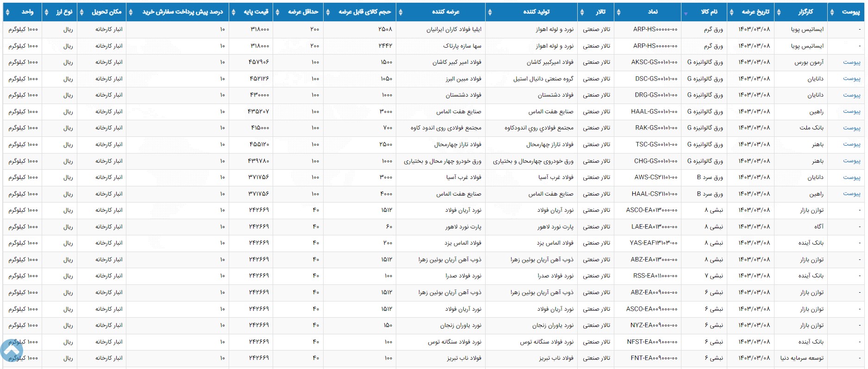Click sort arrows beside نوع ارز header

click(46, 12)
